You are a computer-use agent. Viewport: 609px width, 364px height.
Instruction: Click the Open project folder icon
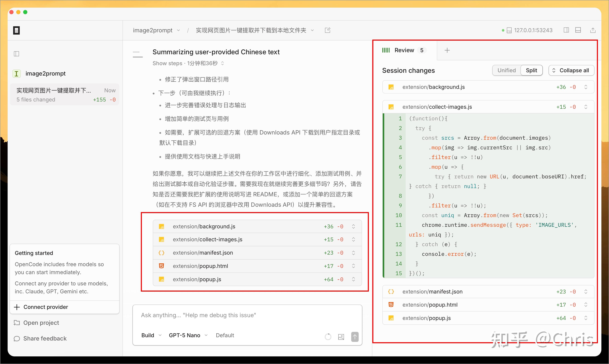pyautogui.click(x=17, y=323)
